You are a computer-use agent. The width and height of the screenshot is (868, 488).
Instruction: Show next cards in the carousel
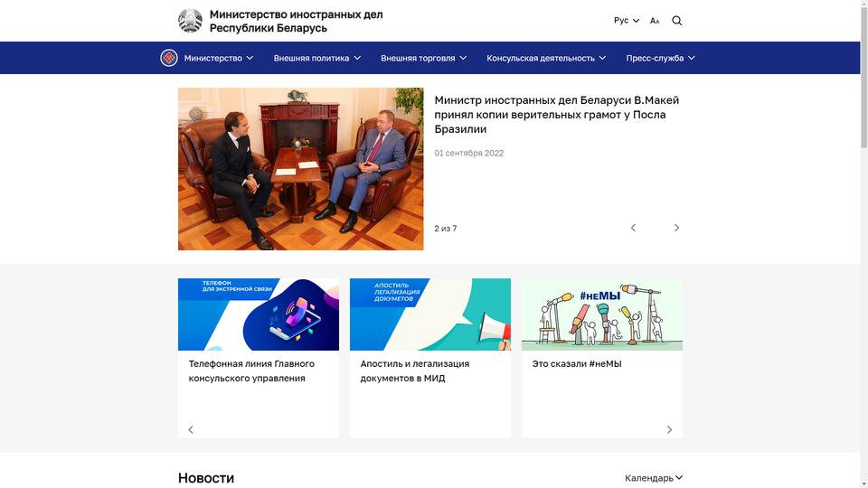pyautogui.click(x=669, y=429)
